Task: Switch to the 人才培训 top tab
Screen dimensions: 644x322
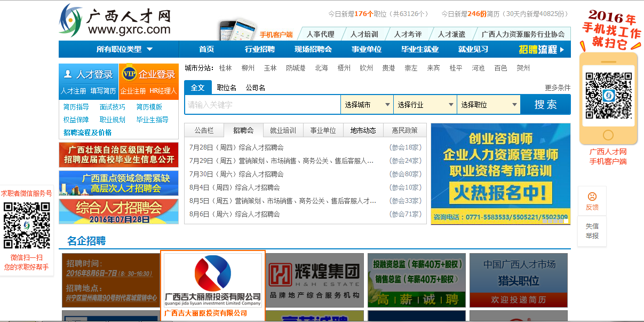Action: [364, 34]
